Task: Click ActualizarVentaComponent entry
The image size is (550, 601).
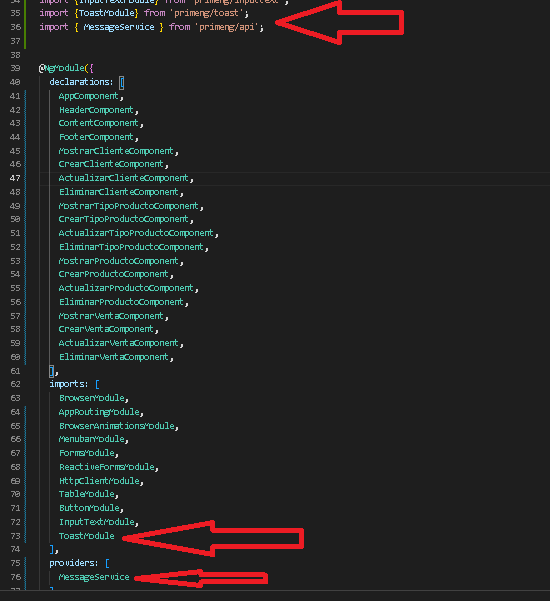Action: point(119,343)
